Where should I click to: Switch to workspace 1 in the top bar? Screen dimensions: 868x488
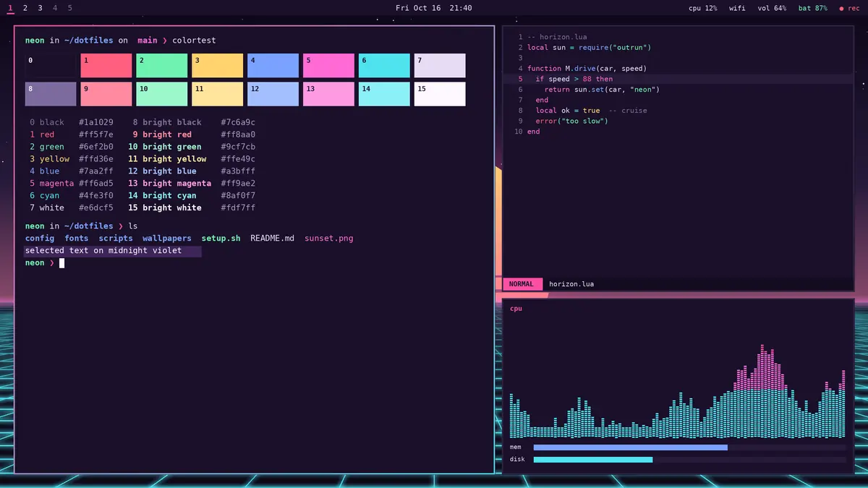[10, 8]
